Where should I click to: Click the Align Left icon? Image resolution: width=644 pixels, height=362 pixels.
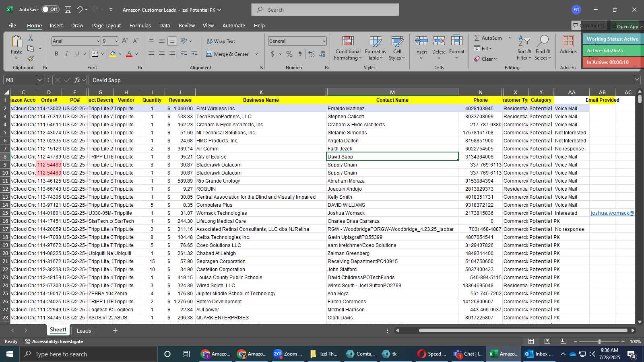(x=151, y=54)
